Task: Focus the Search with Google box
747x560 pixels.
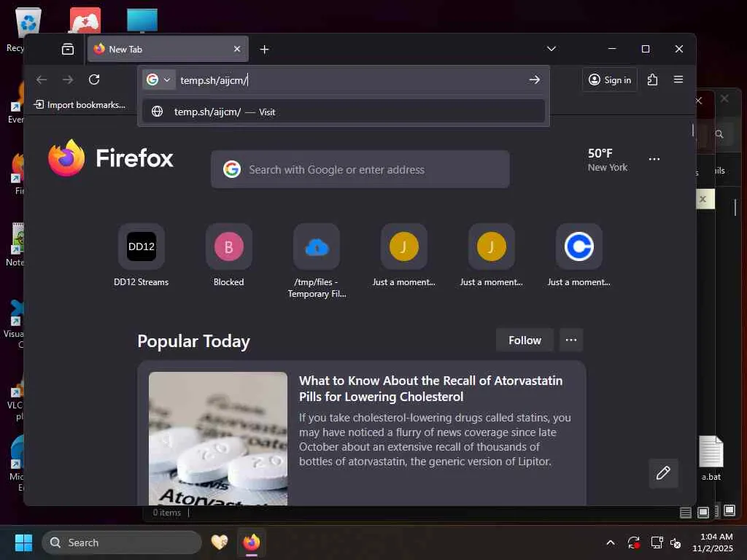Action: point(360,169)
